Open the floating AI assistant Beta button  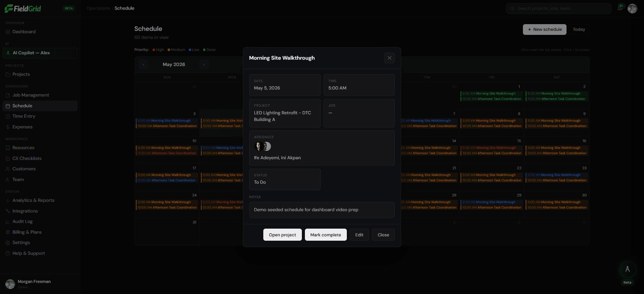point(627,269)
